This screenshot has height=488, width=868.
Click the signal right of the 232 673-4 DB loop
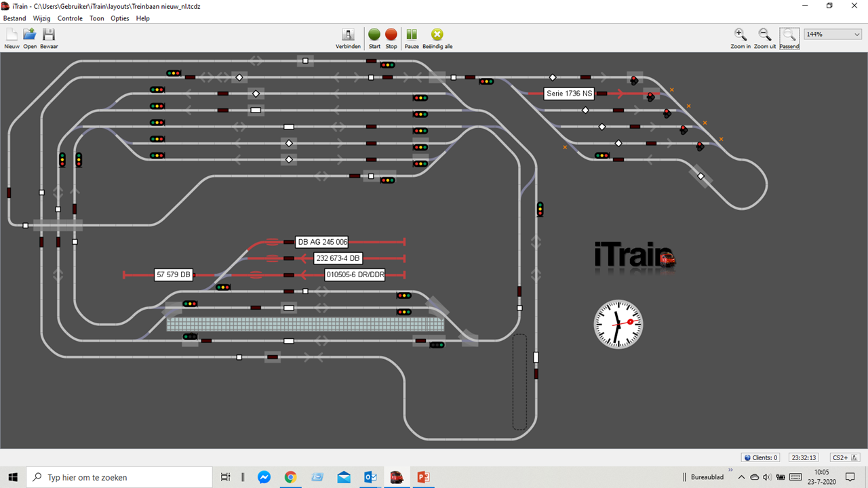click(x=404, y=296)
